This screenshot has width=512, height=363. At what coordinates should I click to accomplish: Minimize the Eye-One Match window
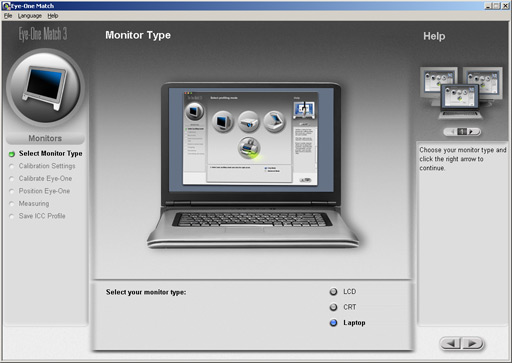tap(488, 6)
